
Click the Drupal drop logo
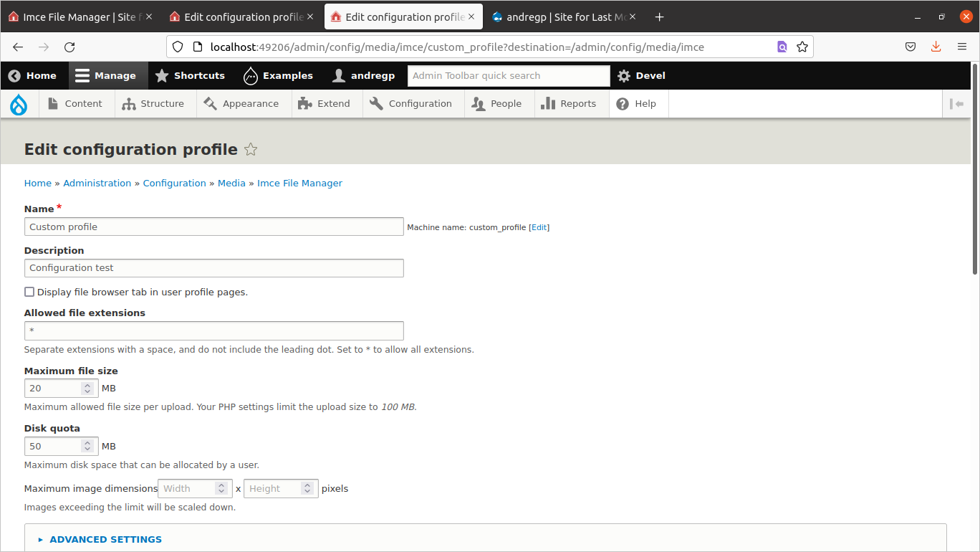pyautogui.click(x=19, y=103)
